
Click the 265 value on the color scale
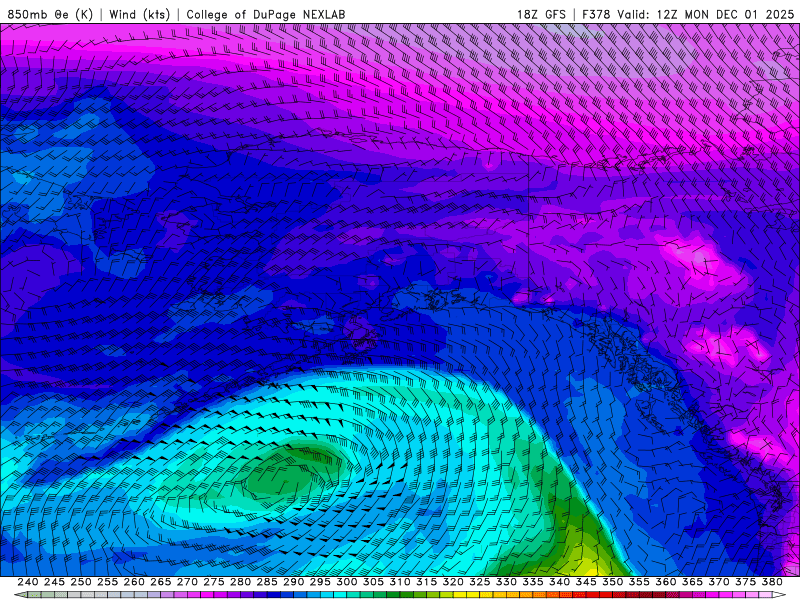tap(161, 582)
